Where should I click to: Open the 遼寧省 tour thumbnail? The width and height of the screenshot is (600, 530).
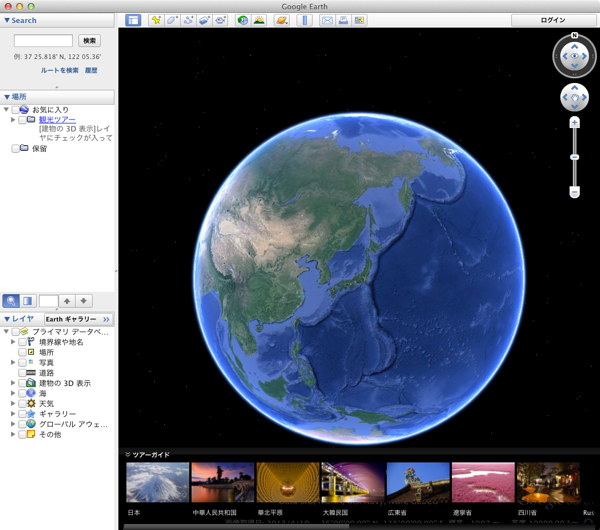(483, 482)
